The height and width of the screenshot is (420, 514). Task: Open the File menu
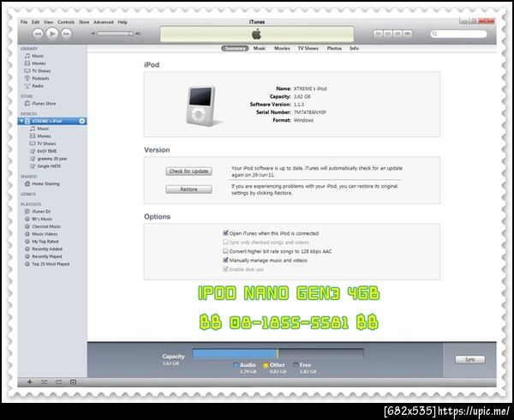point(24,22)
